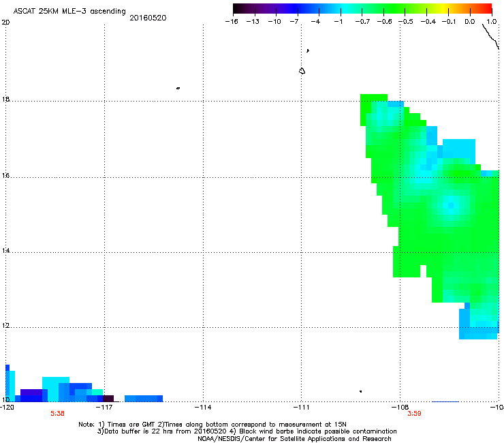
Task: Click the colorbar label 1.0
Action: (492, 22)
